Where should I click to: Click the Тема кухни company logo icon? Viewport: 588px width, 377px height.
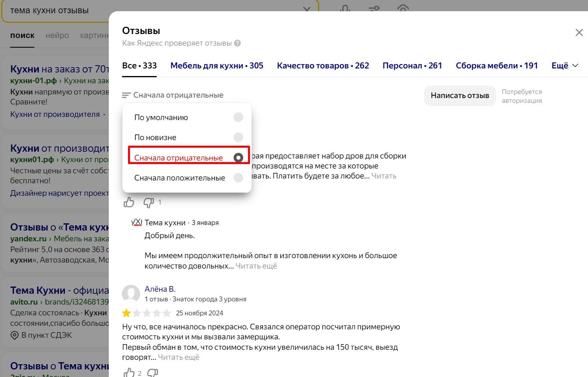[x=137, y=222]
